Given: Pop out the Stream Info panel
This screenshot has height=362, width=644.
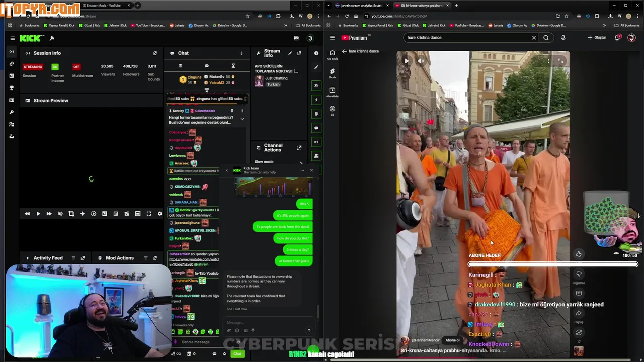Looking at the screenshot, I should 299,53.
